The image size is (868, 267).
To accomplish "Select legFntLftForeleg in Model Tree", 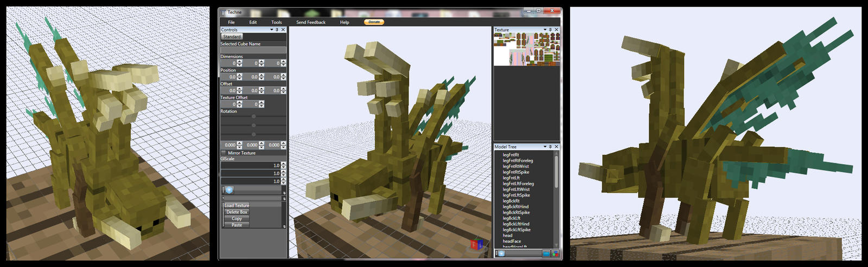I will tap(518, 184).
